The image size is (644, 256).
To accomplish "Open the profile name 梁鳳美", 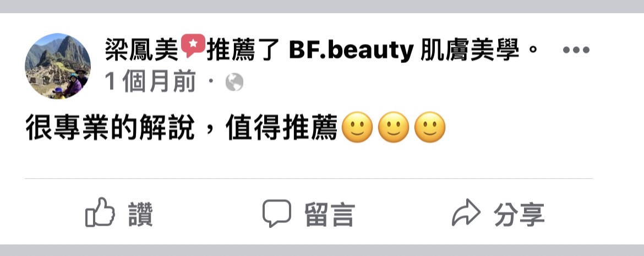I will point(142,50).
